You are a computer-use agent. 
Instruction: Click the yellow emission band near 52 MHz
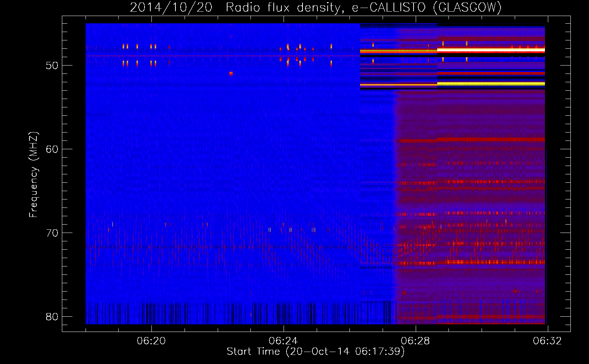point(491,84)
